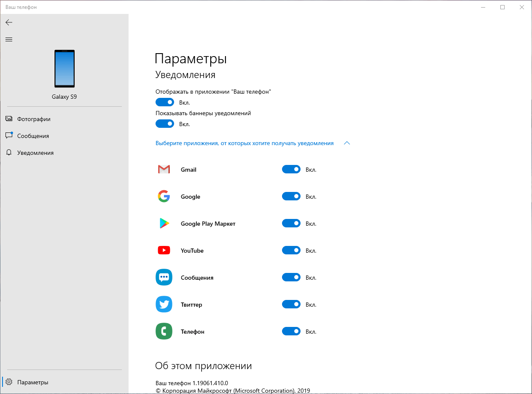The width and height of the screenshot is (532, 394).
Task: Open the Уведомления section
Action: click(35, 153)
